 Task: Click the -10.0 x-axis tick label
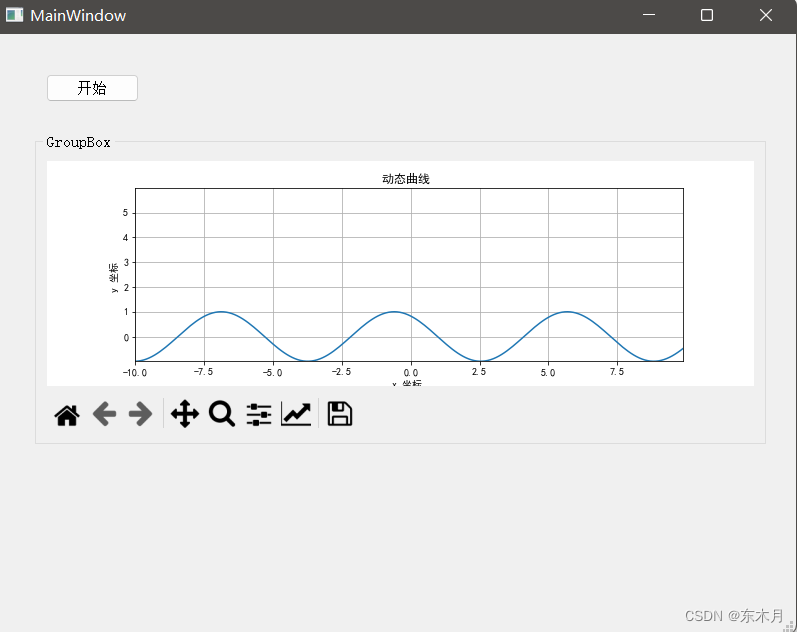pos(135,373)
